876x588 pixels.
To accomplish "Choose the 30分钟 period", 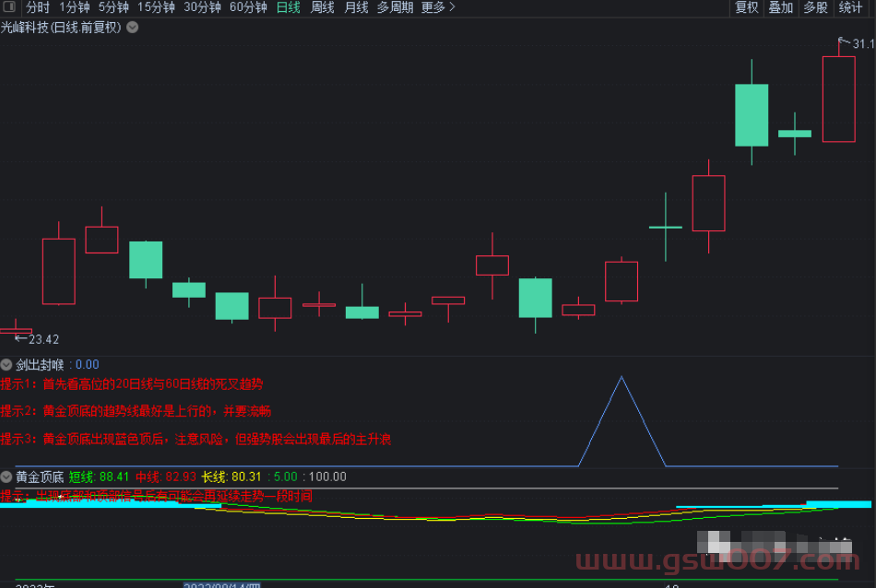I will [202, 7].
